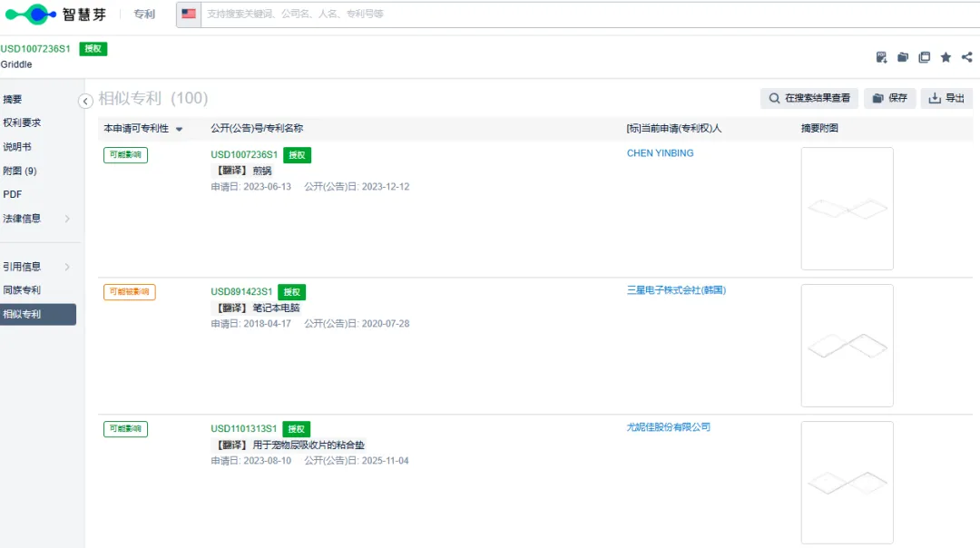Click 授权 badge beside USD891423S1
This screenshot has width=980, height=548.
tap(292, 292)
